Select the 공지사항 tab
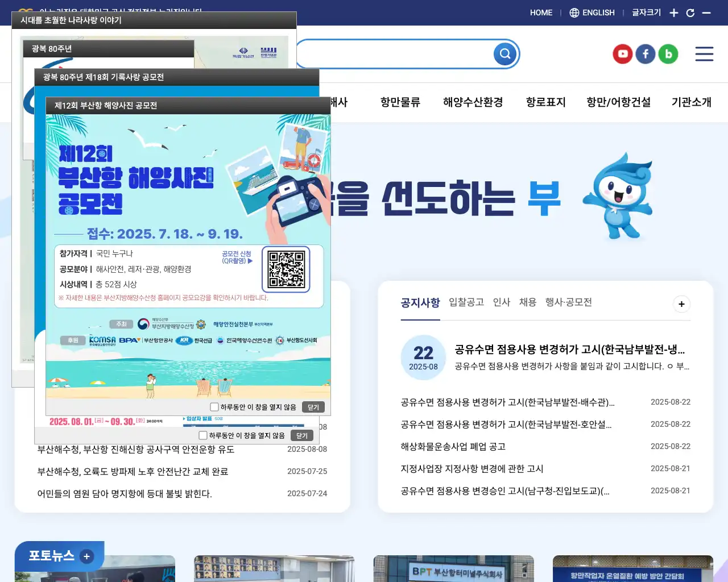This screenshot has width=728, height=582. point(420,302)
